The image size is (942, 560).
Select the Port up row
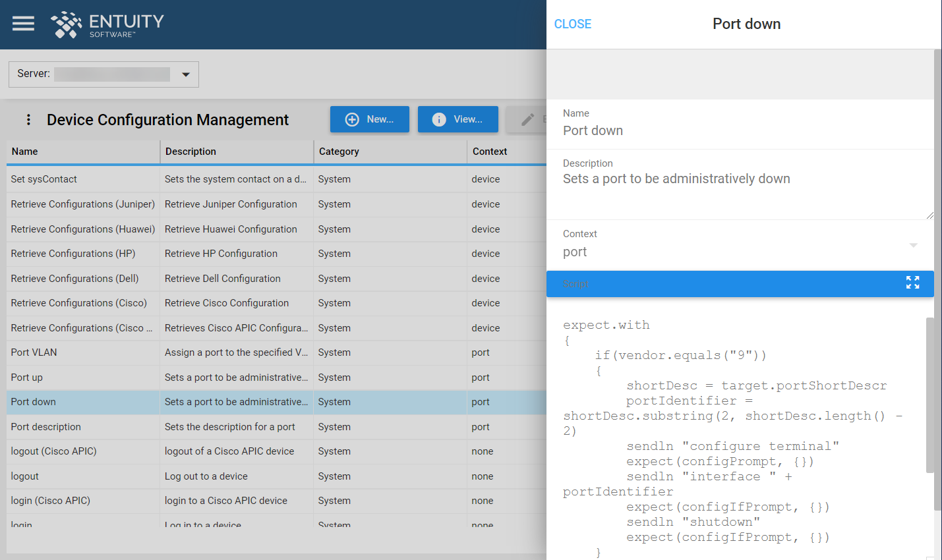pos(82,377)
